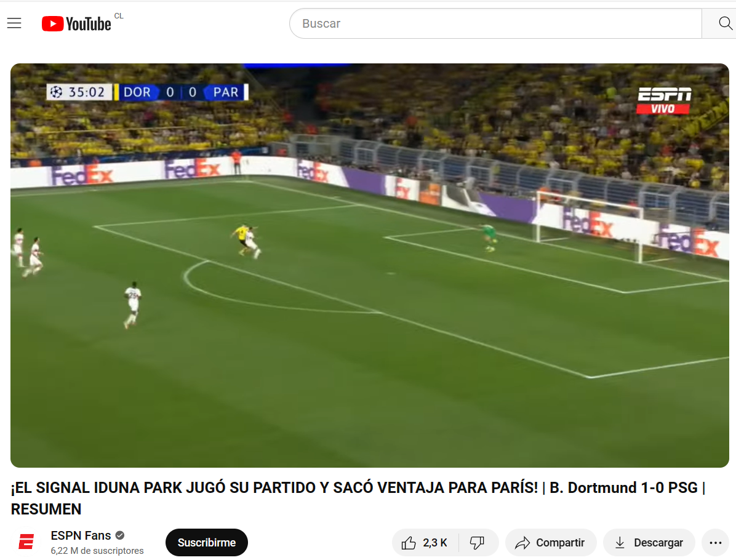Open the ESPN Fans channel avatar
The height and width of the screenshot is (560, 736).
pos(26,542)
